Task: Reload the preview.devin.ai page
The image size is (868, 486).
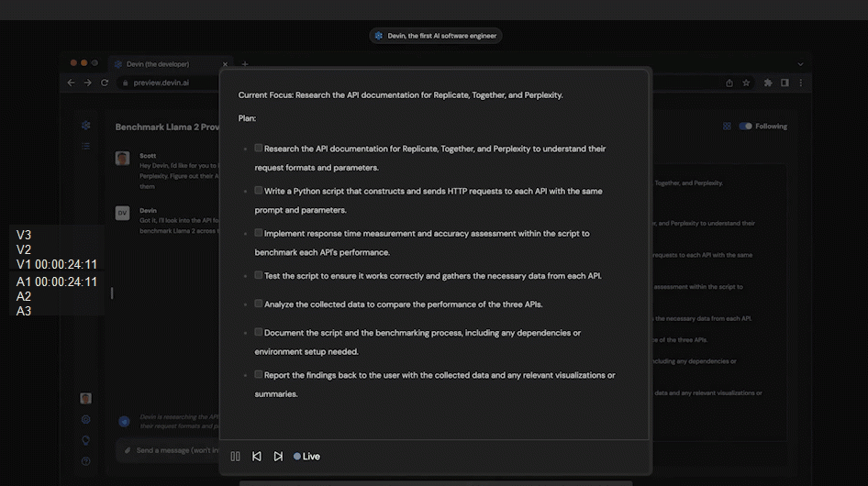Action: point(105,83)
